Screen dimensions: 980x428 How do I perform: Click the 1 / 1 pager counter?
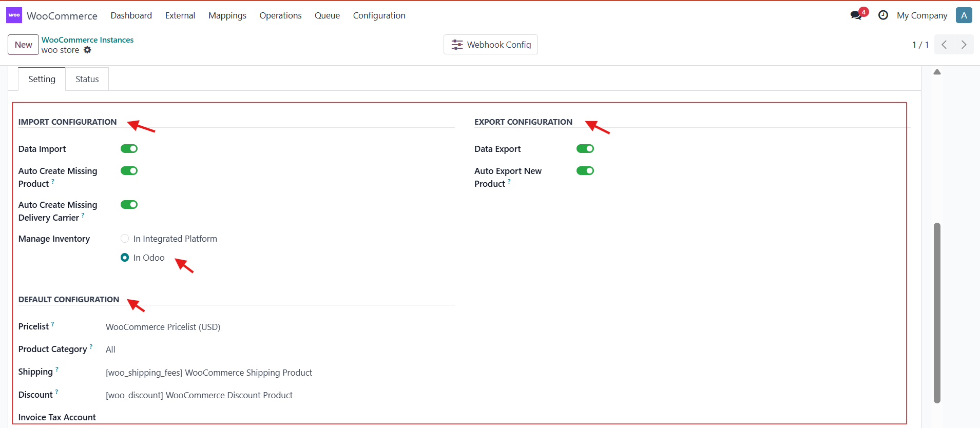click(x=920, y=45)
